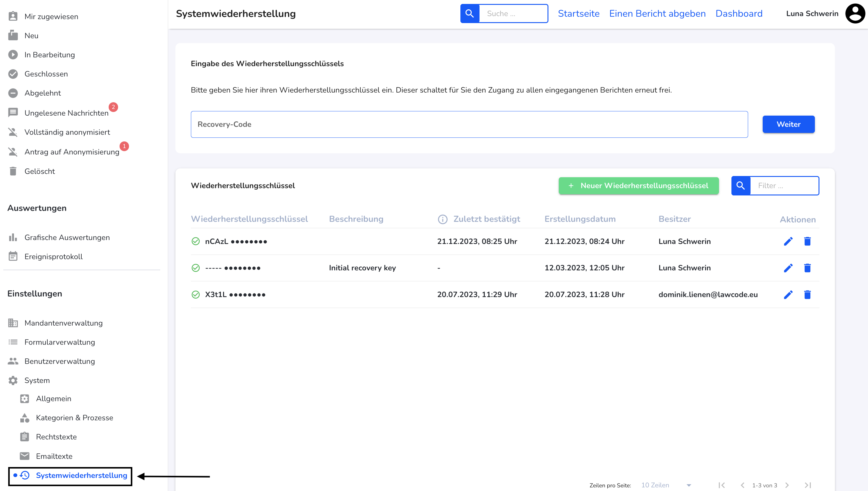The width and height of the screenshot is (868, 491).
Task: Click the top search magnifier button
Action: (470, 13)
